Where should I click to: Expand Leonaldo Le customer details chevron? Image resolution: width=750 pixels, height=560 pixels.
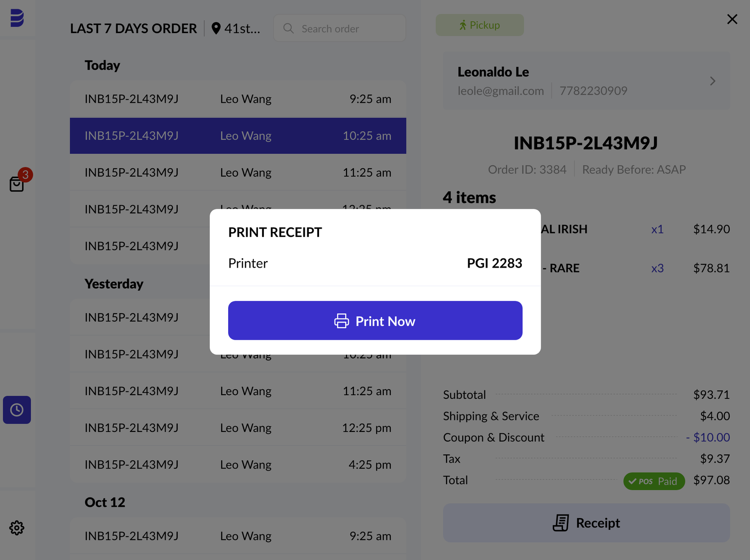(712, 81)
